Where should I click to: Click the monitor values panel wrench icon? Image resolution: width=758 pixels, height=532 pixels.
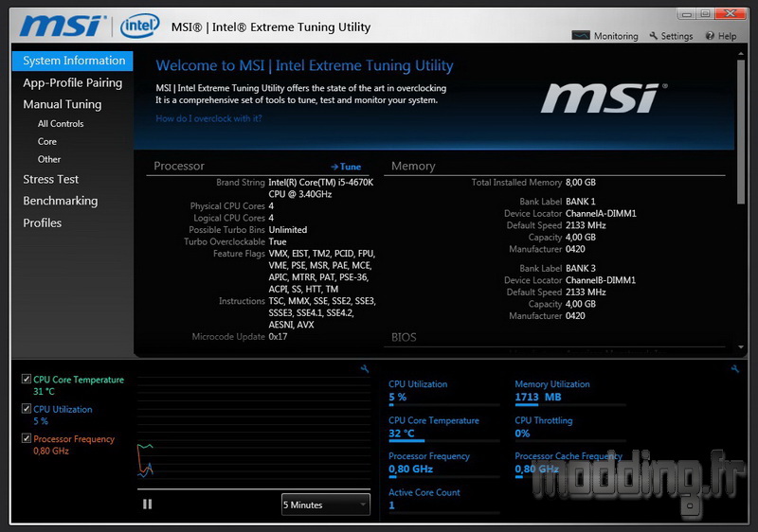pyautogui.click(x=735, y=369)
